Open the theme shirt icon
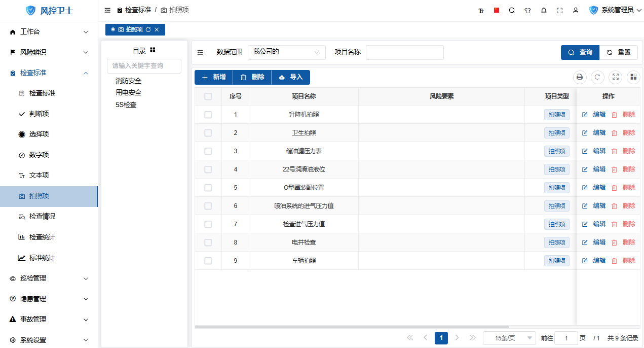This screenshot has width=644, height=348. 527,10
